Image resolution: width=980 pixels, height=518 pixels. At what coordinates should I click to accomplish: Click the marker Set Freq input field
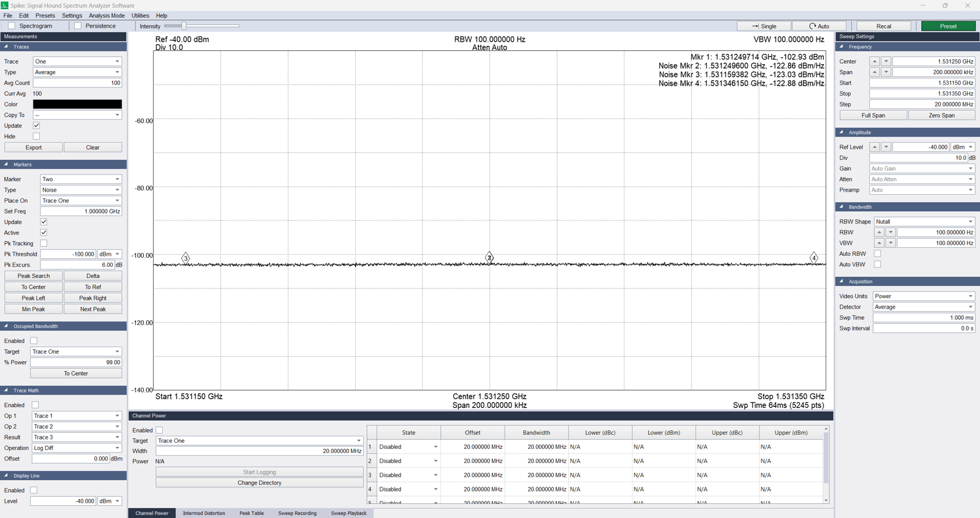coord(81,211)
